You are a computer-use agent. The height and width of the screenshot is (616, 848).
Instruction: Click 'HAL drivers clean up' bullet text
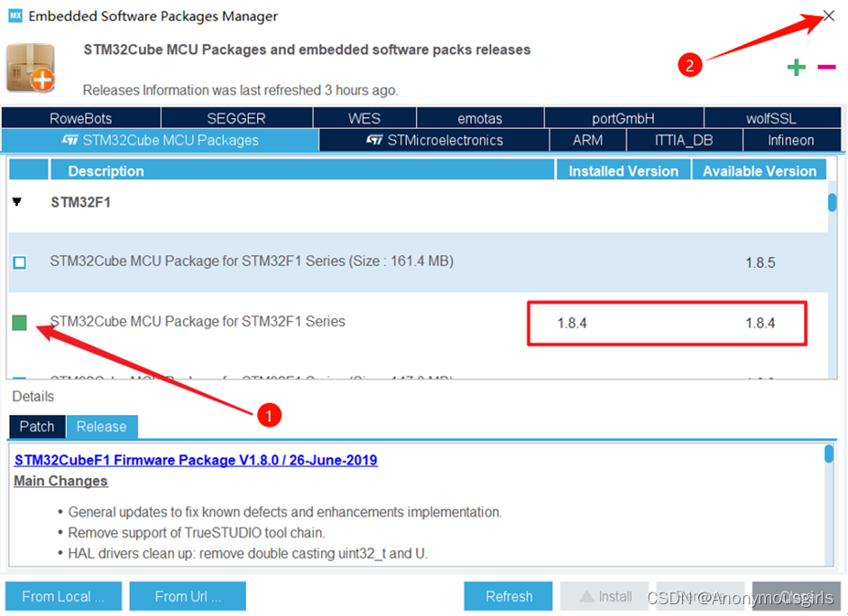tap(248, 554)
